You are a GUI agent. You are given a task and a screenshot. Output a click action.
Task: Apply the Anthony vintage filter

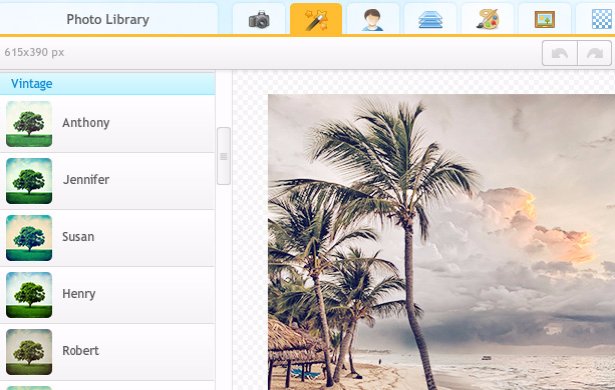(107, 124)
